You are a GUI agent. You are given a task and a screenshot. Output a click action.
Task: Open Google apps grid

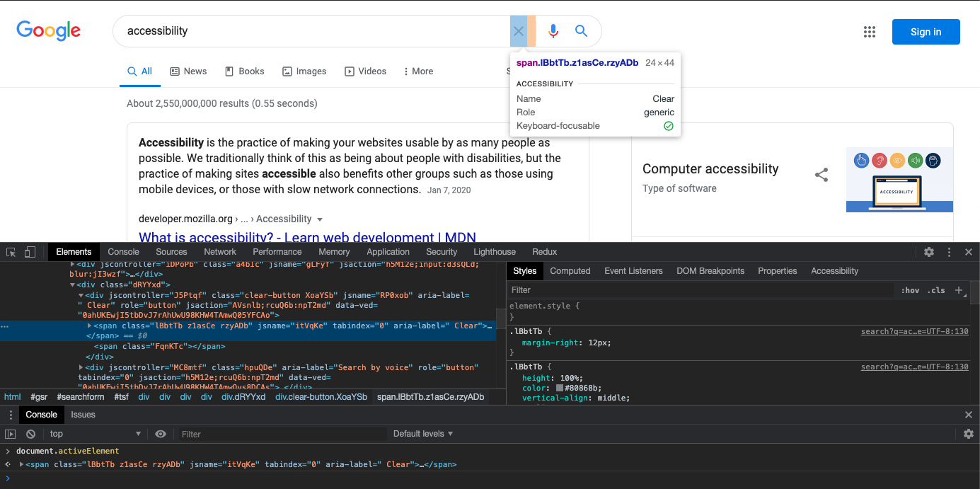[x=870, y=32]
